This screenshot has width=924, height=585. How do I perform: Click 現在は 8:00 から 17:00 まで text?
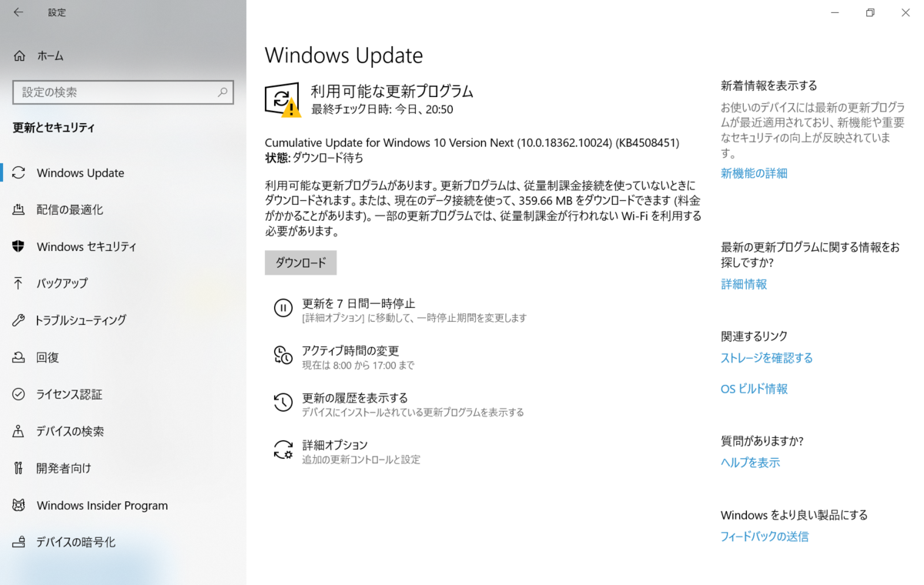[358, 365]
